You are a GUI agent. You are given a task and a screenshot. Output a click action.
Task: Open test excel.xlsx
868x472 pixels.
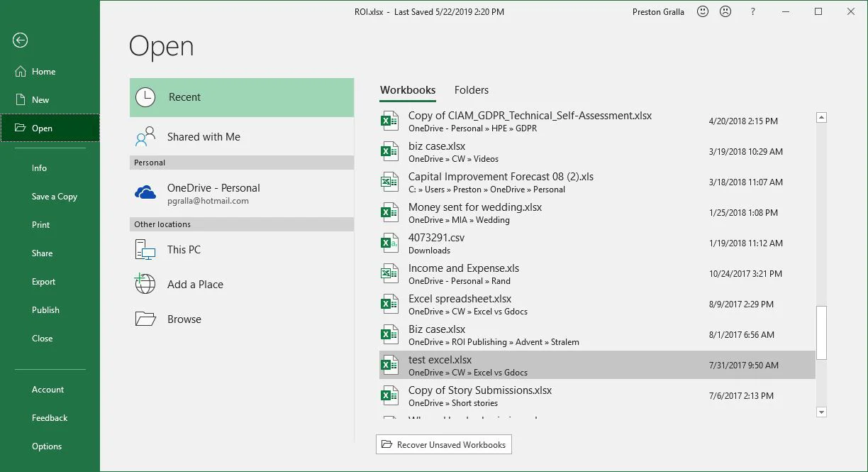[597, 365]
